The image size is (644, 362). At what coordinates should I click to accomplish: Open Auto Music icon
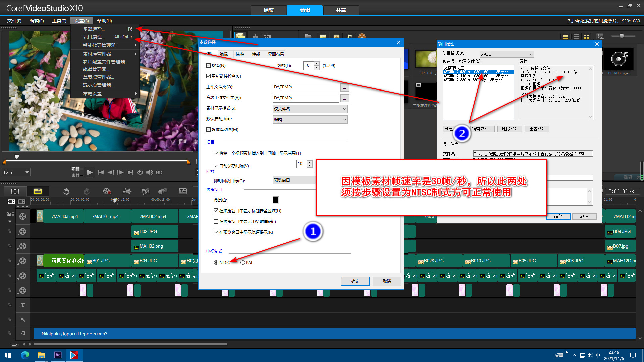[145, 191]
